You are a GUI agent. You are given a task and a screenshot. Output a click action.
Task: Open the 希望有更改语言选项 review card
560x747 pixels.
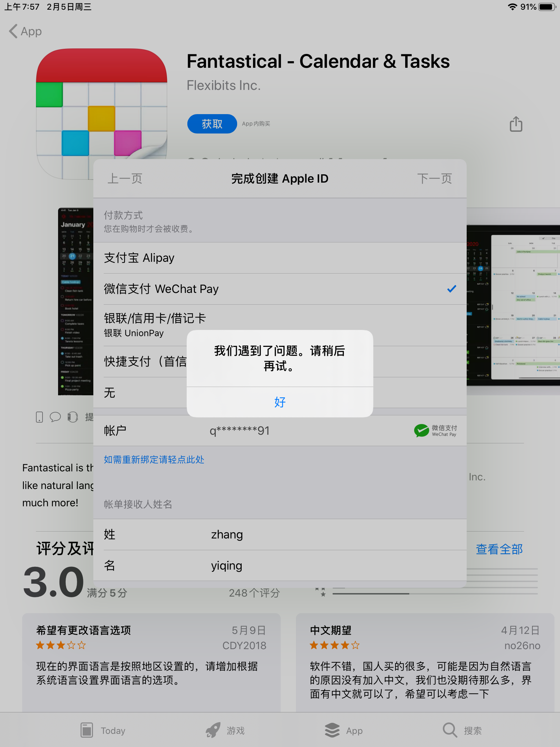[151, 663]
